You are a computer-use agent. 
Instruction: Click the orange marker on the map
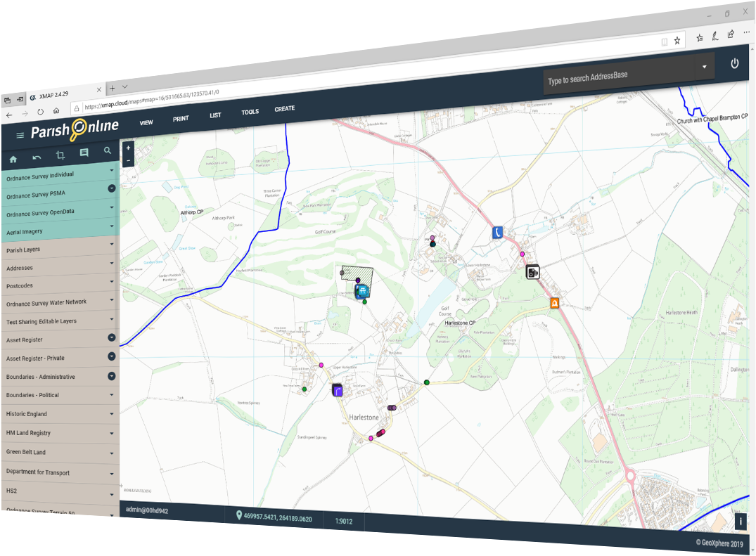point(555,303)
